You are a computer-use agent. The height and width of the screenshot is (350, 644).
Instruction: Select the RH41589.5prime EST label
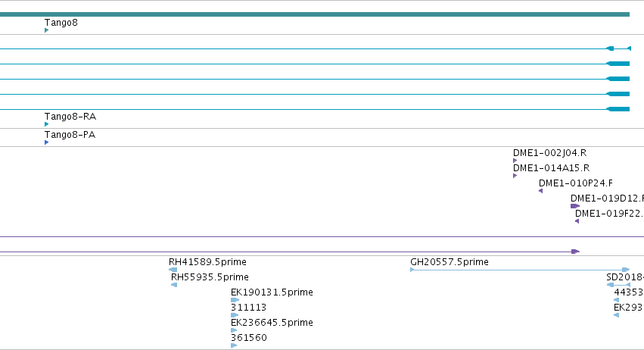coord(207,261)
